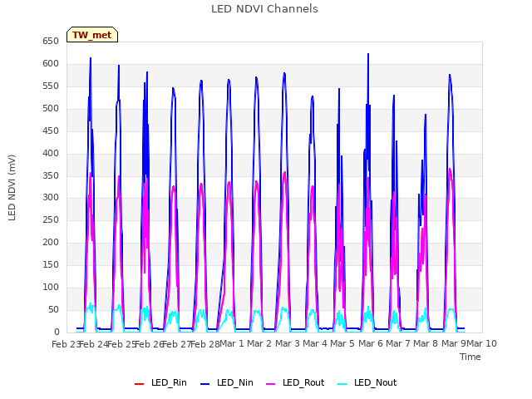Click the y-axis tick 350
The image size is (532, 399).
click(x=51, y=175)
